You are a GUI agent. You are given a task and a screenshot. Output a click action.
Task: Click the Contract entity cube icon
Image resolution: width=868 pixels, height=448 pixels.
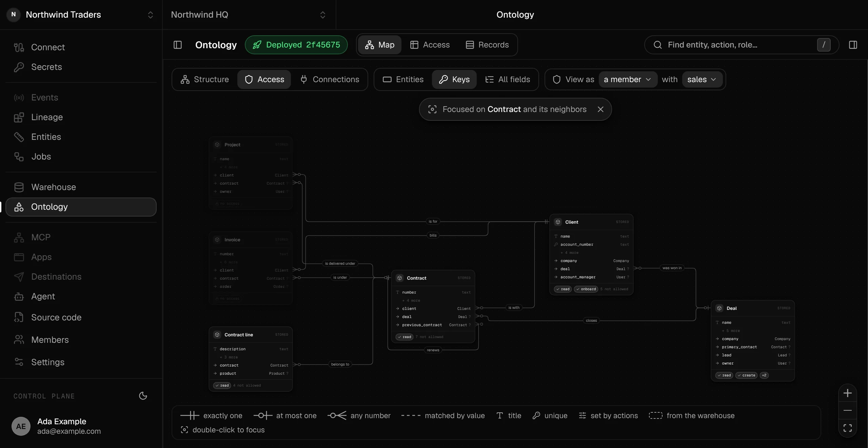400,278
